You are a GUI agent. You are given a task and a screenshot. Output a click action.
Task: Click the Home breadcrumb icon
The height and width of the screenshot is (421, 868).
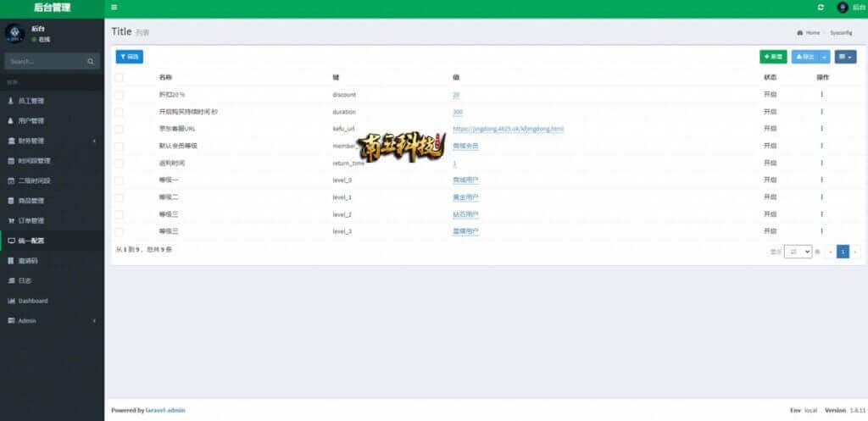pyautogui.click(x=801, y=32)
